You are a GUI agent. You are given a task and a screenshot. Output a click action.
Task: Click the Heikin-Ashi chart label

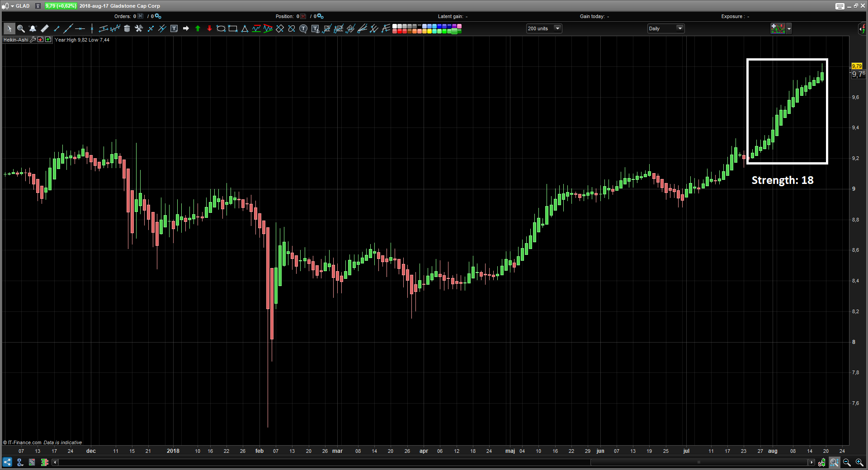click(x=16, y=40)
